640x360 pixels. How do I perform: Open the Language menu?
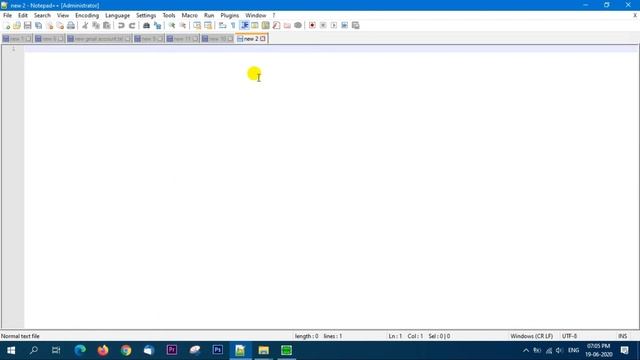pos(117,15)
